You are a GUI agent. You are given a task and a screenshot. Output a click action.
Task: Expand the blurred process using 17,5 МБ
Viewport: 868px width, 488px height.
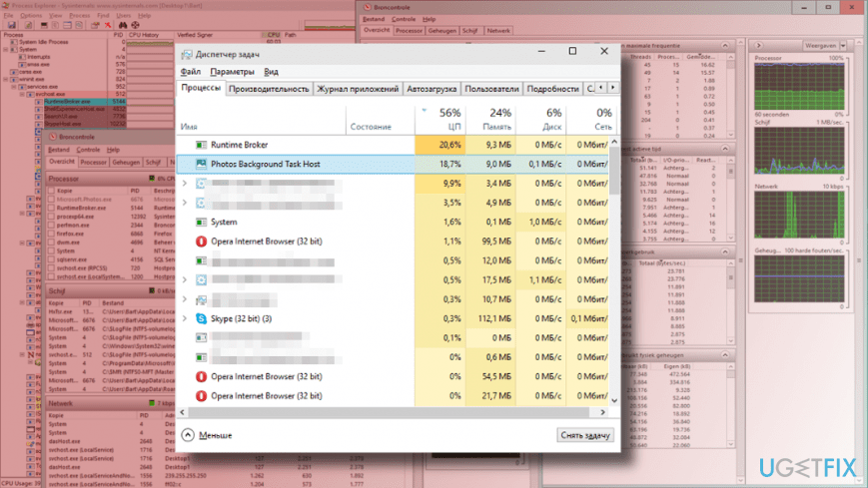tap(185, 280)
